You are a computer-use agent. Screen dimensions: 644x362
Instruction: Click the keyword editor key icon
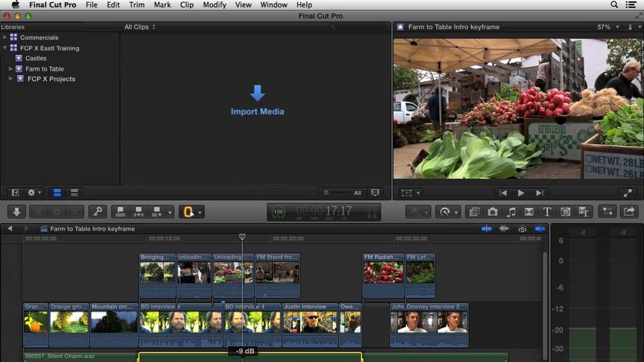tap(97, 212)
